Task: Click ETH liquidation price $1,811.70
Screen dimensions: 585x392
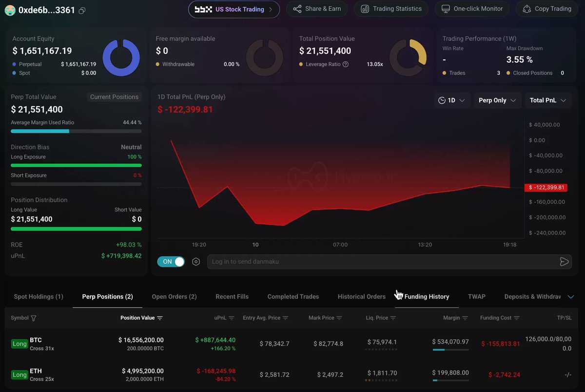Action: pyautogui.click(x=382, y=373)
